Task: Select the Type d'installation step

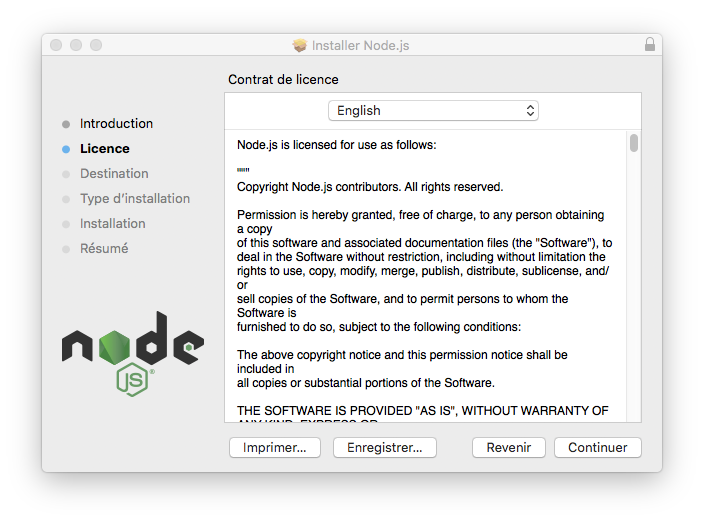Action: (x=135, y=198)
